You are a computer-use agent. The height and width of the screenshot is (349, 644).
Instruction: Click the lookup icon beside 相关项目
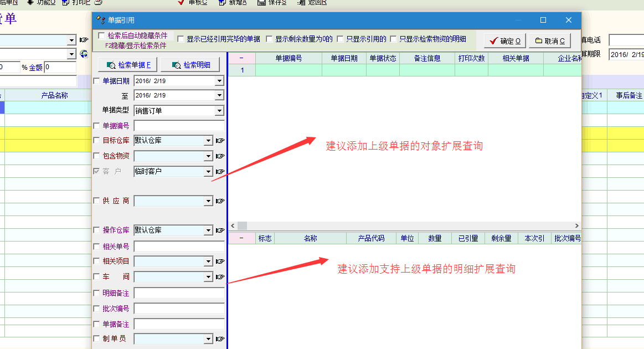pos(220,261)
